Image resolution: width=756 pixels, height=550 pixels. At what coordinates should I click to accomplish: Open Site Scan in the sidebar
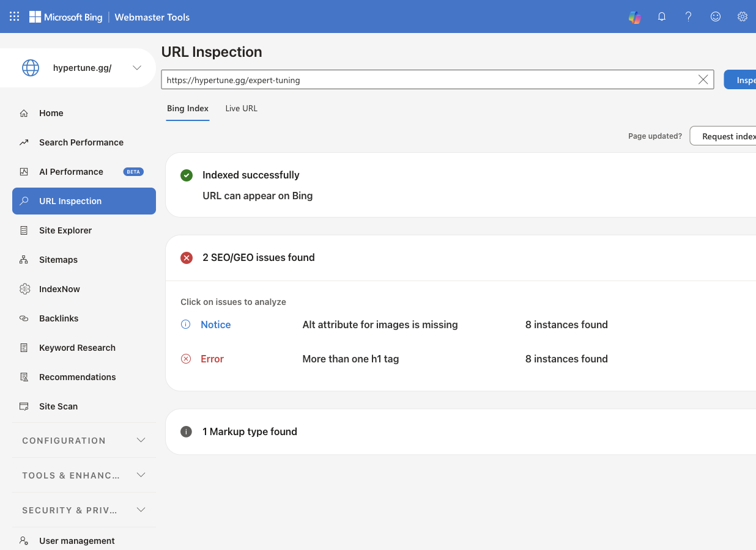pos(84,406)
